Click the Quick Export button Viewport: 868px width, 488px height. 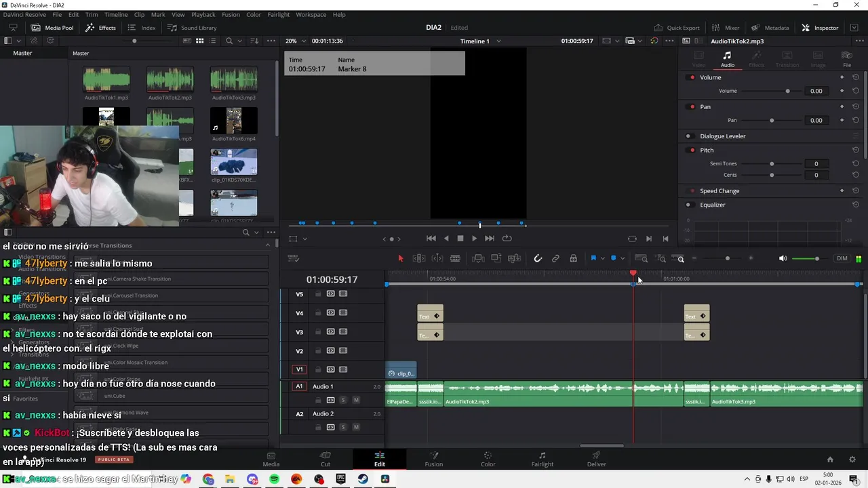pyautogui.click(x=677, y=28)
